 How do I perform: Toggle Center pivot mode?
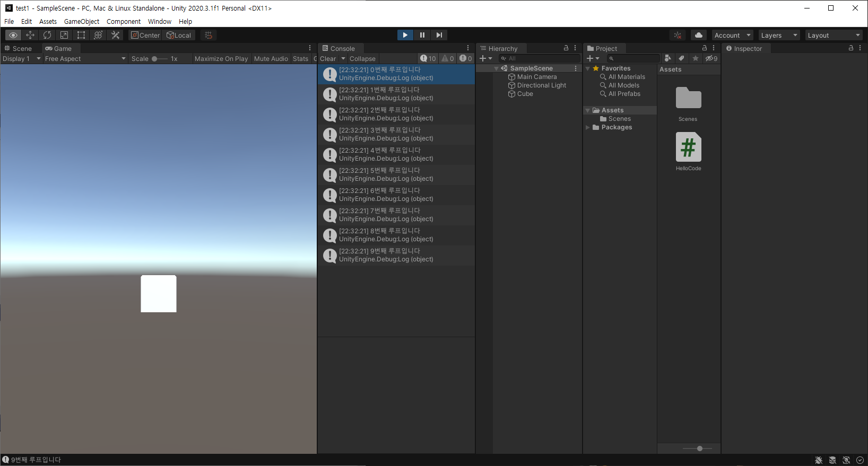tap(145, 35)
